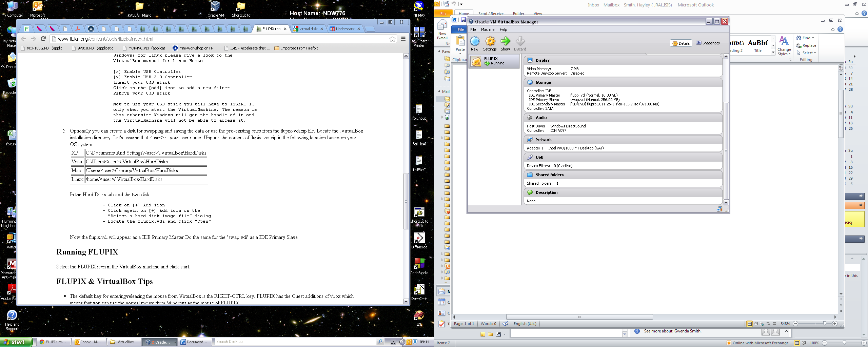868x347 pixels.
Task: Collapse Favorites section in Outlook pane
Action: [x=439, y=52]
